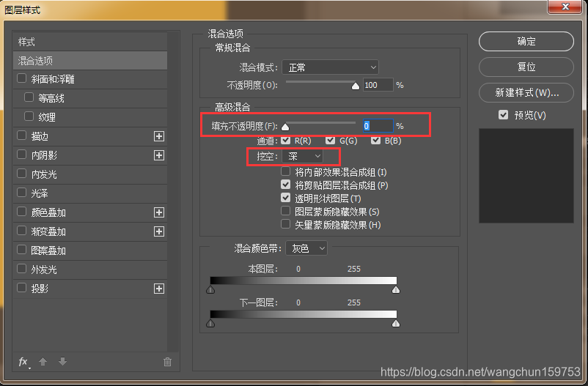
Task: Add another 投影 effect with plus icon
Action: 159,289
